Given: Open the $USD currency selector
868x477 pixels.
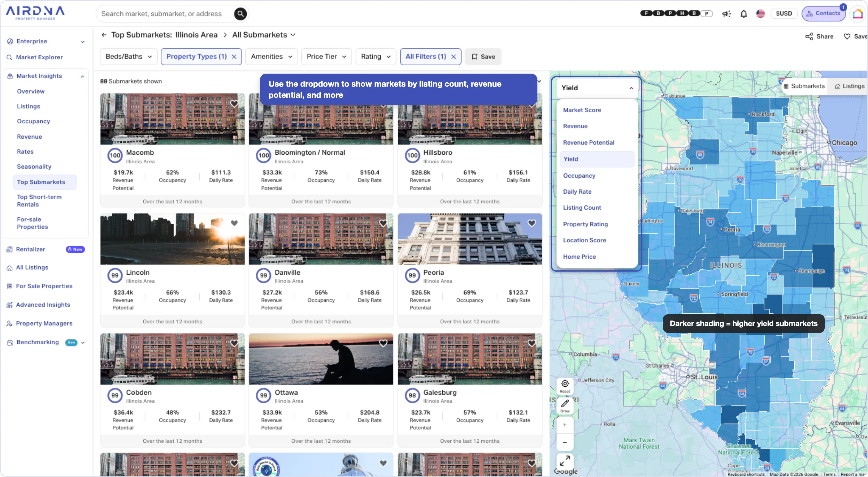Looking at the screenshot, I should click(784, 14).
